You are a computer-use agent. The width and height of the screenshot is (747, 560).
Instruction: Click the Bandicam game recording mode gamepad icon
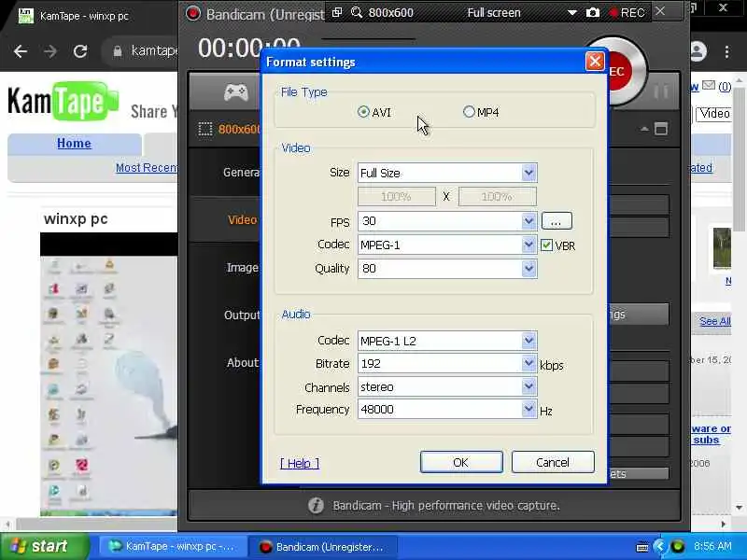(236, 91)
